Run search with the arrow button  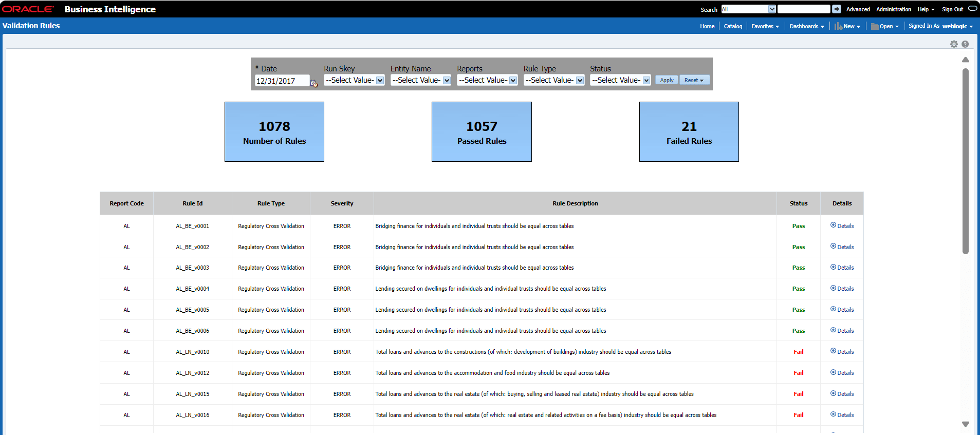tap(837, 9)
